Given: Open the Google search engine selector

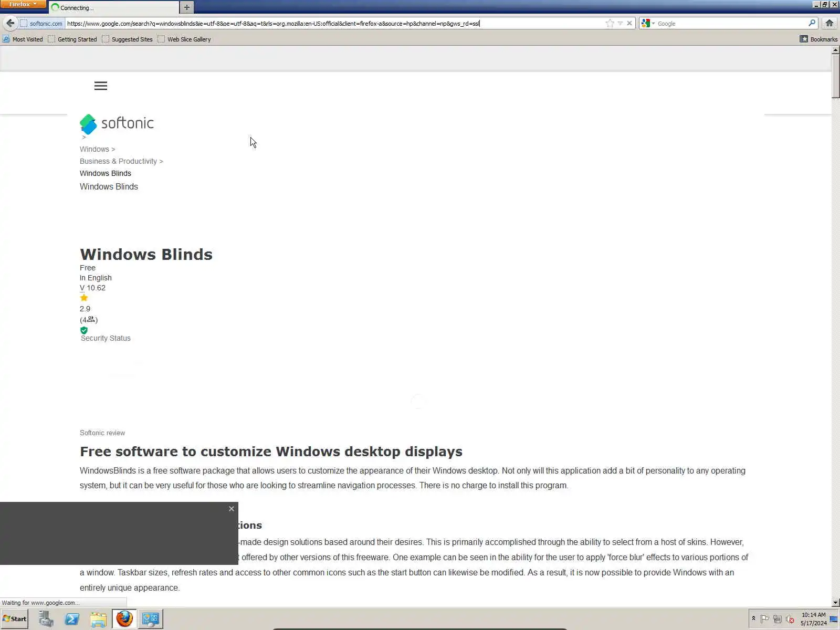Looking at the screenshot, I should click(648, 23).
